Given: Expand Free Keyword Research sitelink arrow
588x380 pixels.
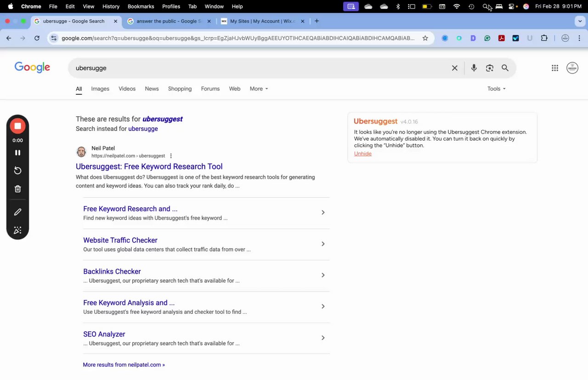Looking at the screenshot, I should click(323, 212).
